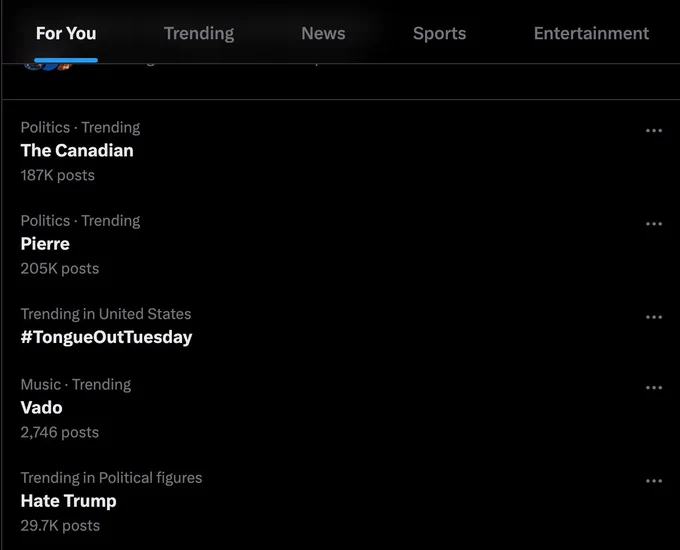
Task: Switch to the News tab
Action: (x=324, y=34)
